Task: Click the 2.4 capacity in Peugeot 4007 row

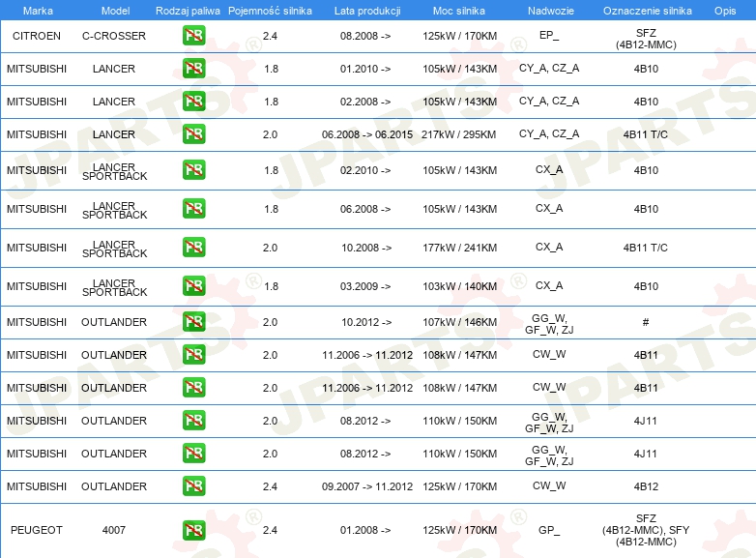Action: pyautogui.click(x=270, y=530)
